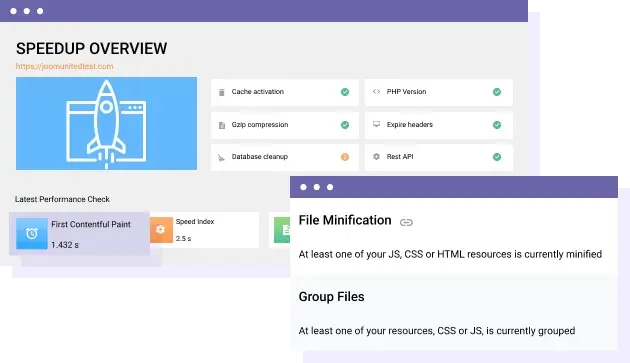The width and height of the screenshot is (630, 363).
Task: Click the 1.432 s value
Action: pos(65,245)
